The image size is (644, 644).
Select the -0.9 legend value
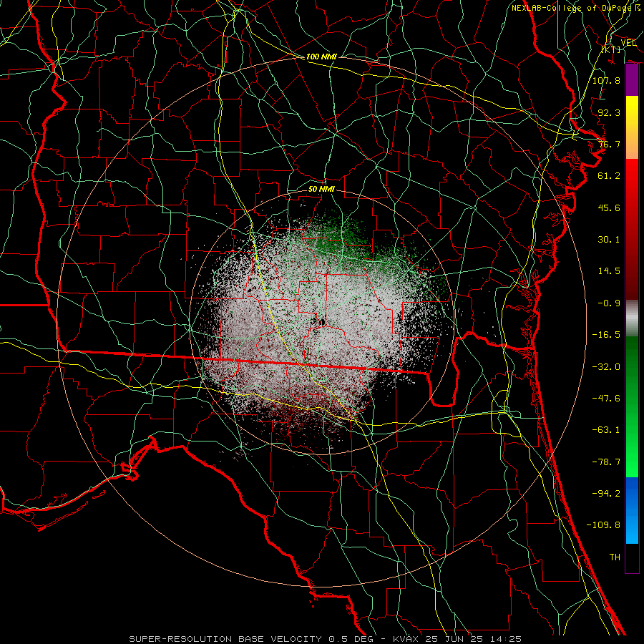pos(609,303)
